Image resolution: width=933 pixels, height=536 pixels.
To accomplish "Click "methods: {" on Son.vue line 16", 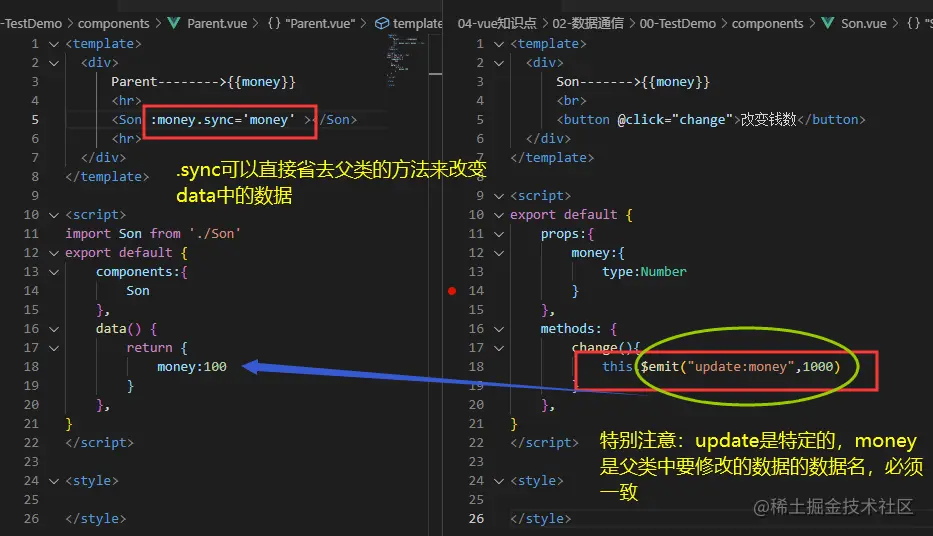I will point(578,329).
